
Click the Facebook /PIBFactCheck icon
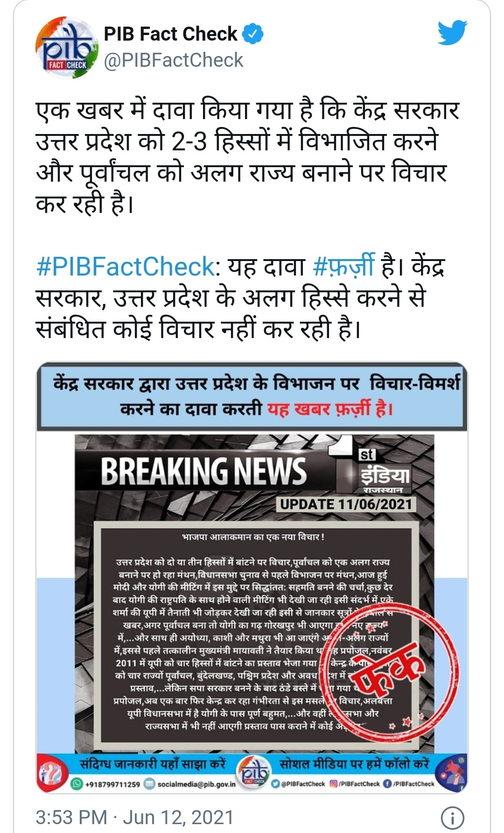tap(387, 784)
